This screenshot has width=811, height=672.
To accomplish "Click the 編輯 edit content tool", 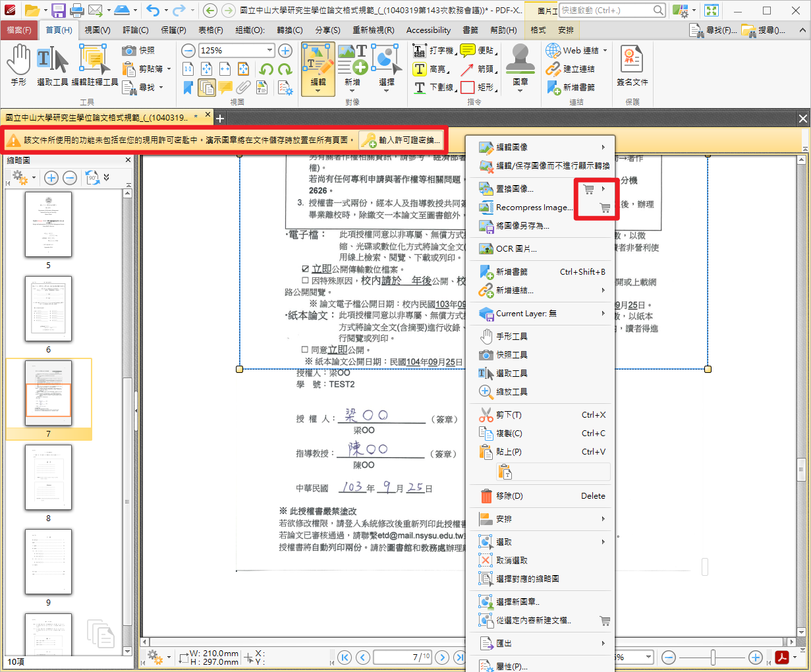I will [318, 69].
